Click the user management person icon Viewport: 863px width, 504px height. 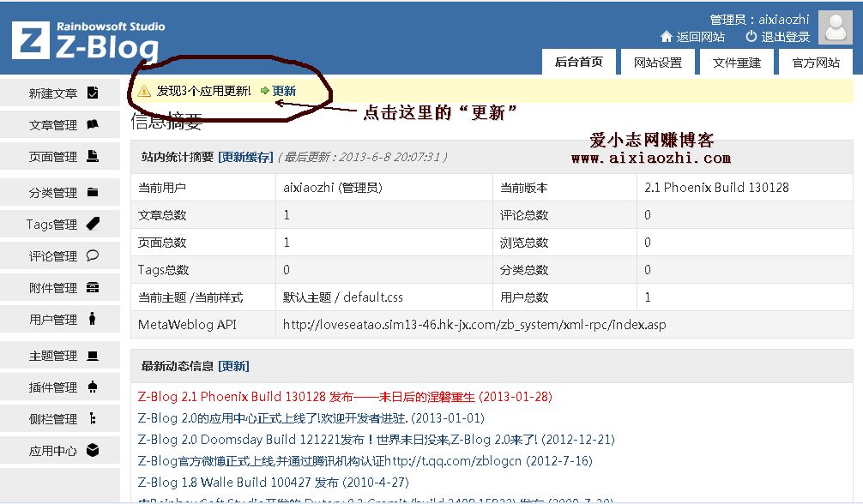(x=92, y=319)
